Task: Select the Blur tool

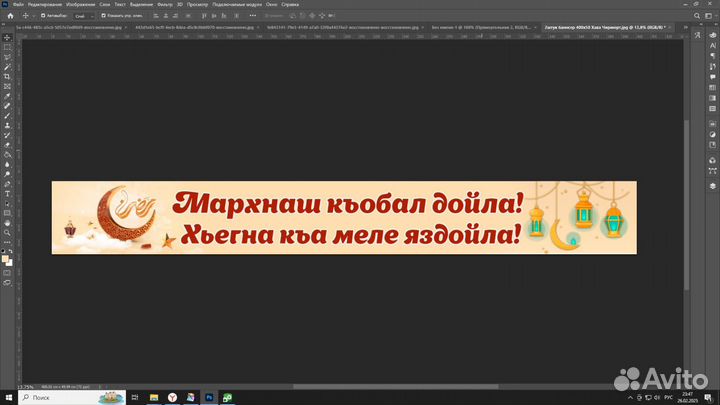Action: click(x=7, y=164)
